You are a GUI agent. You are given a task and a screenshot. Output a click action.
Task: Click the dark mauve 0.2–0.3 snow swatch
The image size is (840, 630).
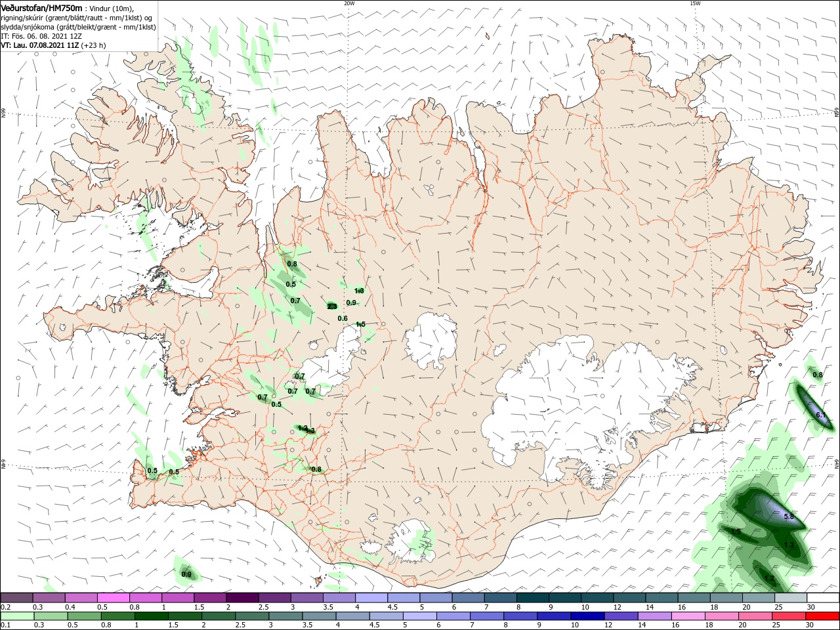16,598
